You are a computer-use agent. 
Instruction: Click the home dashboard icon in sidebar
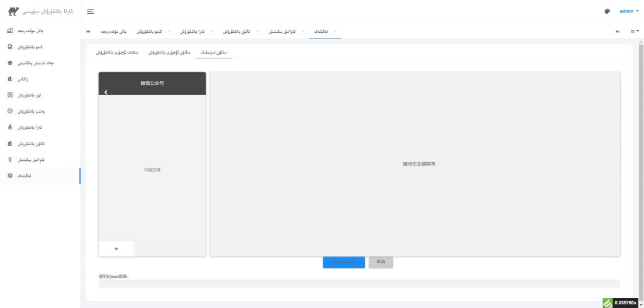click(10, 31)
